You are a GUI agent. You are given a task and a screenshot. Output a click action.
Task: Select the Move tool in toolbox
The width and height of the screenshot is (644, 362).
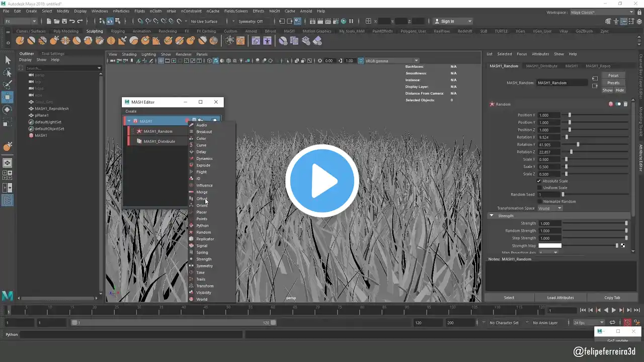(x=8, y=97)
